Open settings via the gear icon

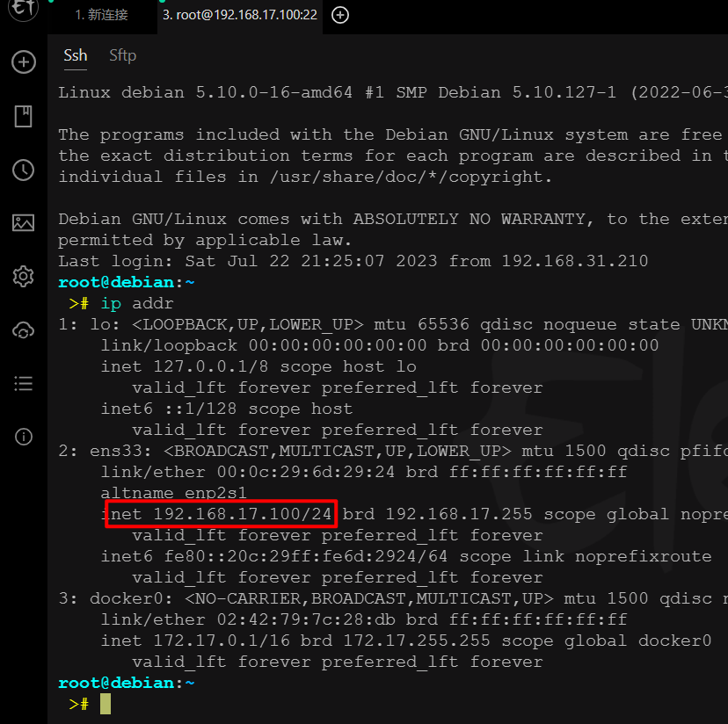pos(23,277)
